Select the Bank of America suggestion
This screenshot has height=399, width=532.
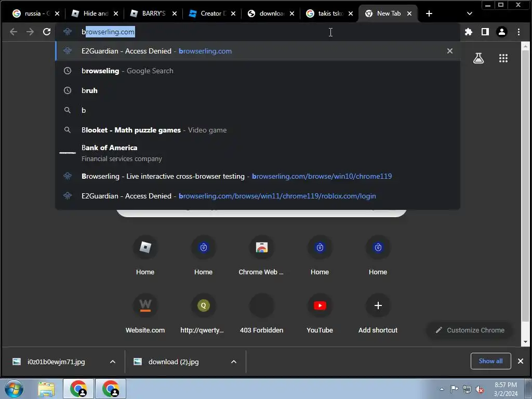258,153
